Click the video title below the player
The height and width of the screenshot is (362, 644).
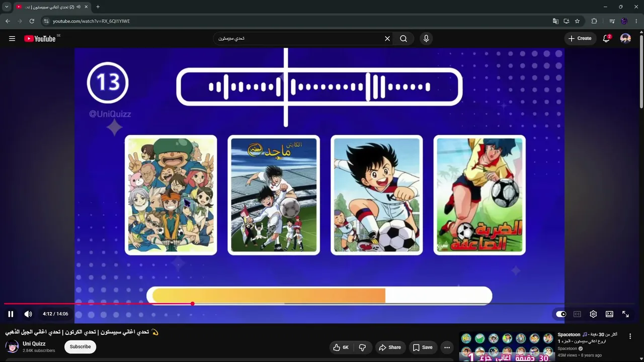pyautogui.click(x=82, y=332)
